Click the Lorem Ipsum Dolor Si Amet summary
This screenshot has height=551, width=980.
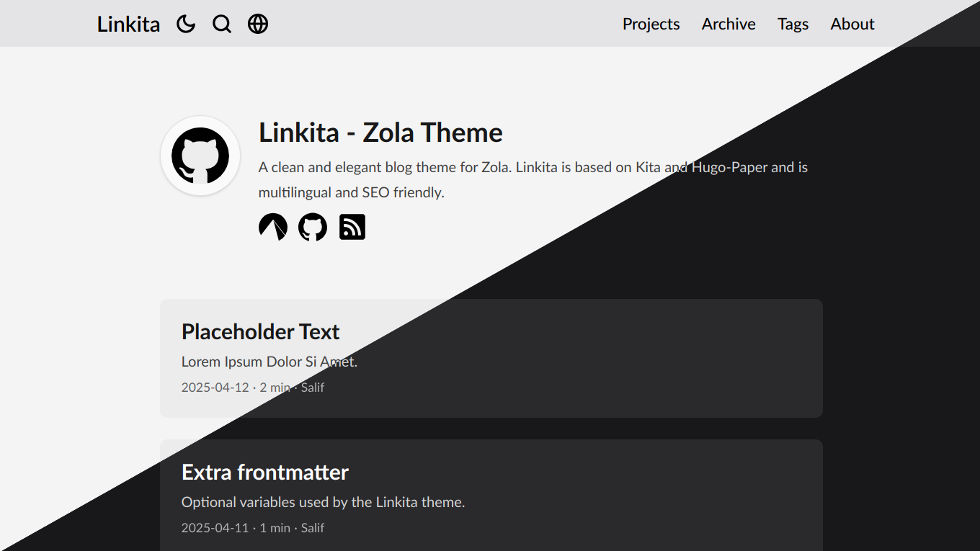[x=269, y=362]
